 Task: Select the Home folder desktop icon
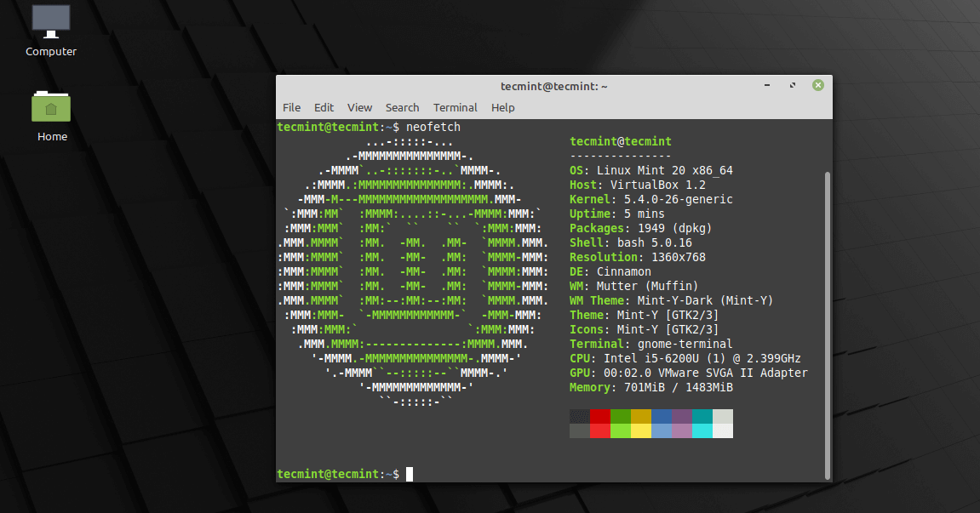click(x=51, y=117)
